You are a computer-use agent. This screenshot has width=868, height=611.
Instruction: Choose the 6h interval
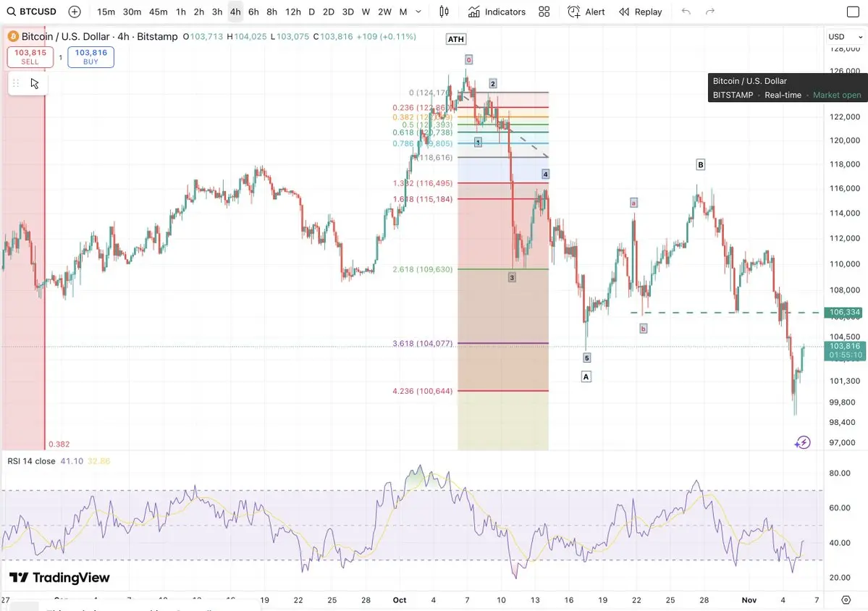coord(253,12)
